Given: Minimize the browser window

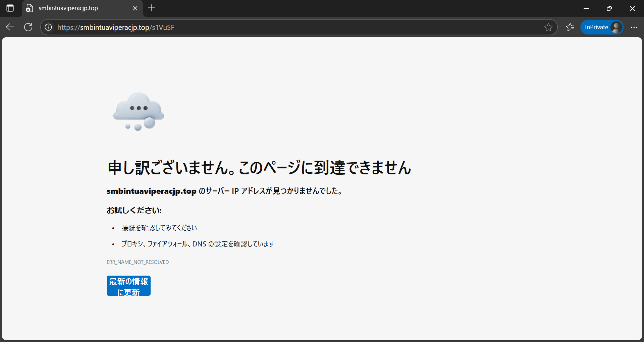Looking at the screenshot, I should tap(586, 8).
